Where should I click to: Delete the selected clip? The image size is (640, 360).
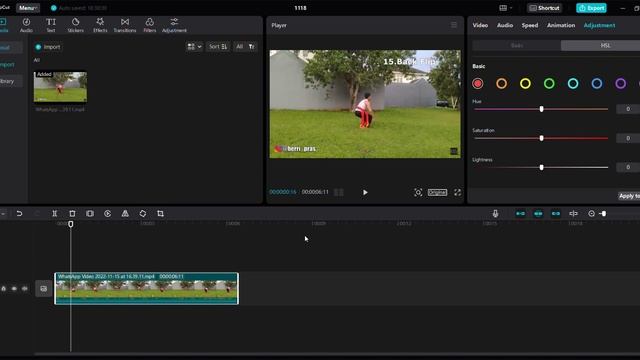pyautogui.click(x=72, y=213)
